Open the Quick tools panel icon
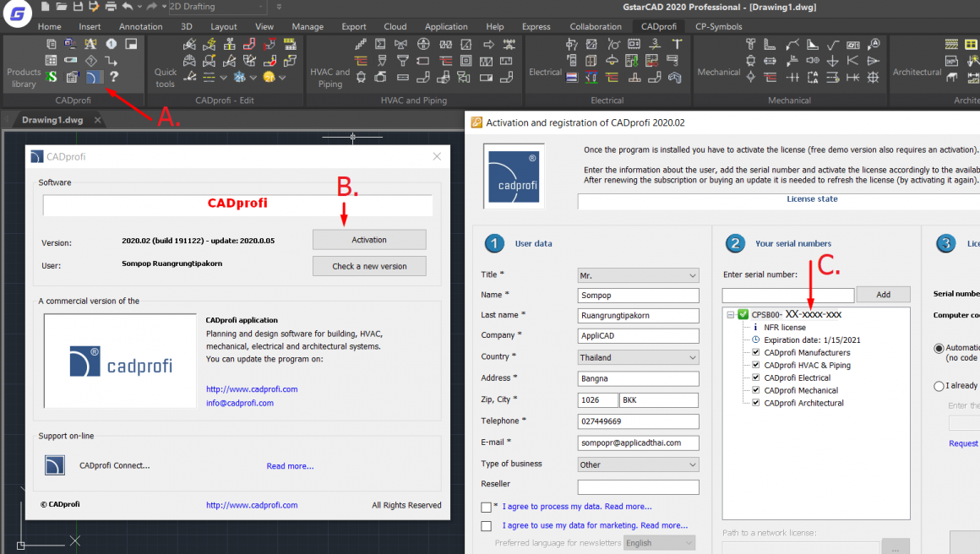The image size is (980, 554). pos(166,75)
